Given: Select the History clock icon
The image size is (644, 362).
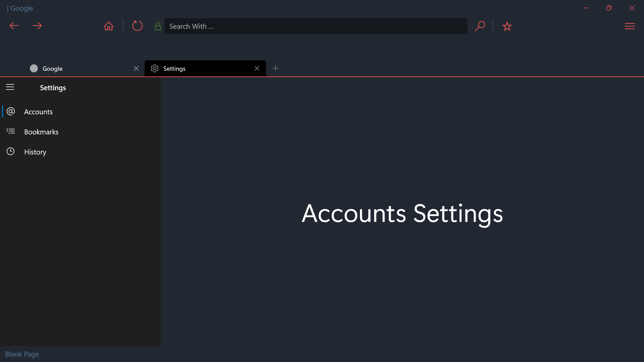Looking at the screenshot, I should 11,152.
